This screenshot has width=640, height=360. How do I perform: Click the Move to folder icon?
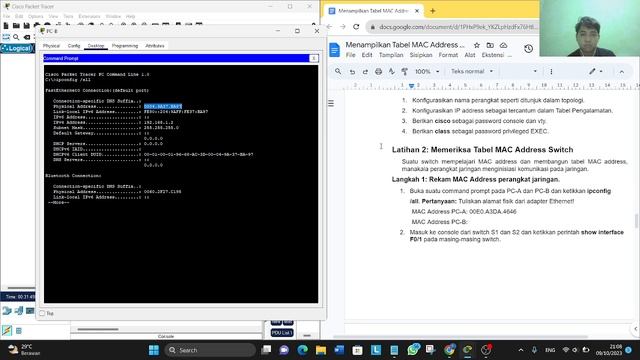(x=490, y=45)
